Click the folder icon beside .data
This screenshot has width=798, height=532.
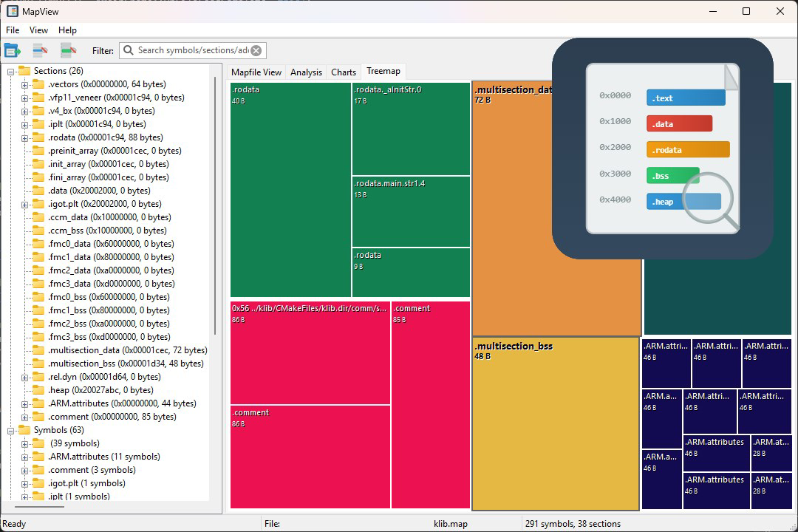coord(38,190)
